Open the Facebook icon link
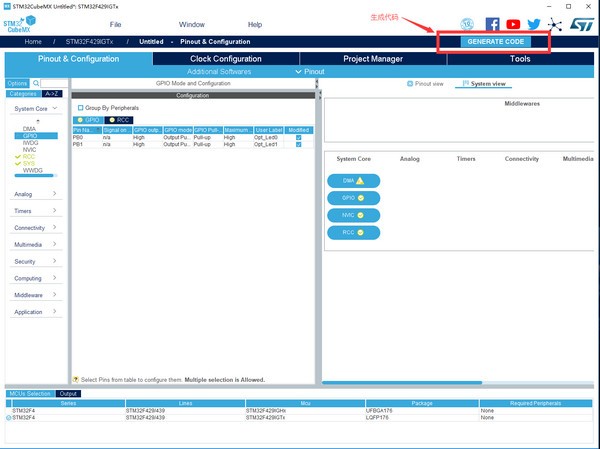This screenshot has height=449, width=600. pyautogui.click(x=492, y=24)
